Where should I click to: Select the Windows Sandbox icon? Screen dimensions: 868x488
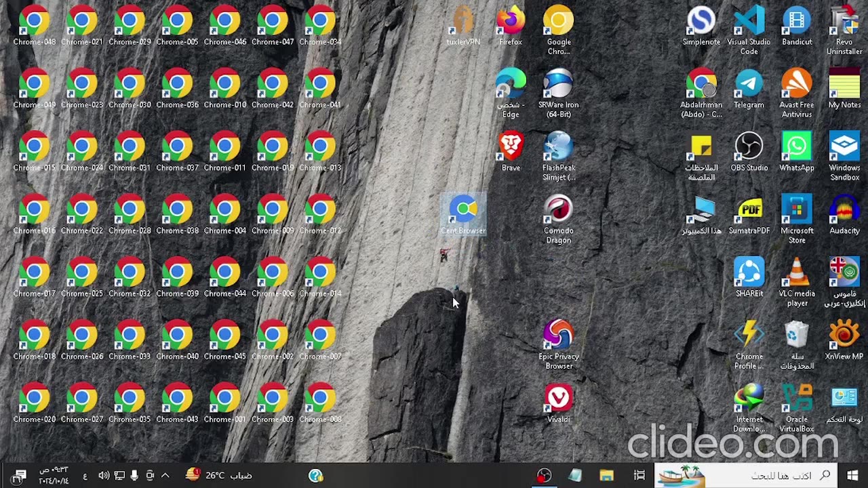(844, 157)
